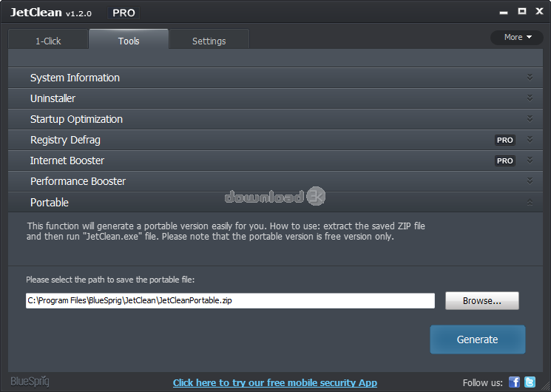Screen dimensions: 551x392
Task: Click the Registry Defrag heading
Action: tap(65, 140)
